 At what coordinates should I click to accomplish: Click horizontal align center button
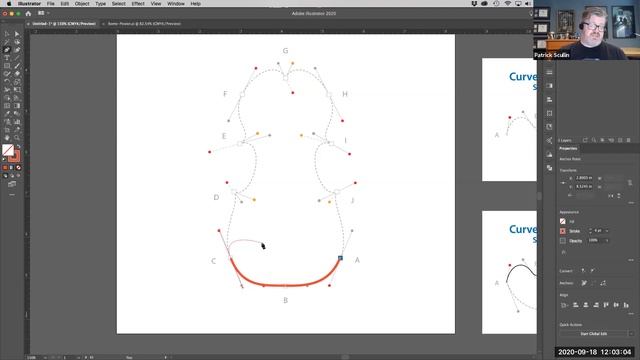(586, 305)
